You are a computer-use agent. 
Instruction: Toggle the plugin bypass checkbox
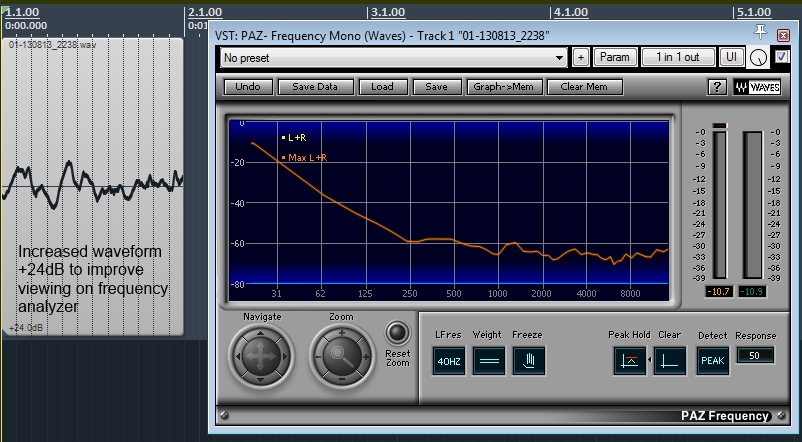(781, 57)
